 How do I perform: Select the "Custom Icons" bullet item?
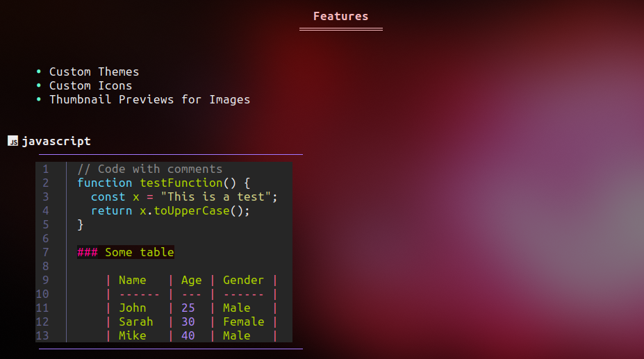point(90,85)
